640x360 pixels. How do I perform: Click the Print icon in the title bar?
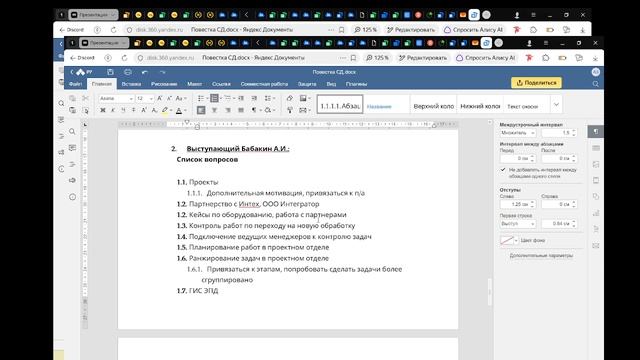[128, 72]
